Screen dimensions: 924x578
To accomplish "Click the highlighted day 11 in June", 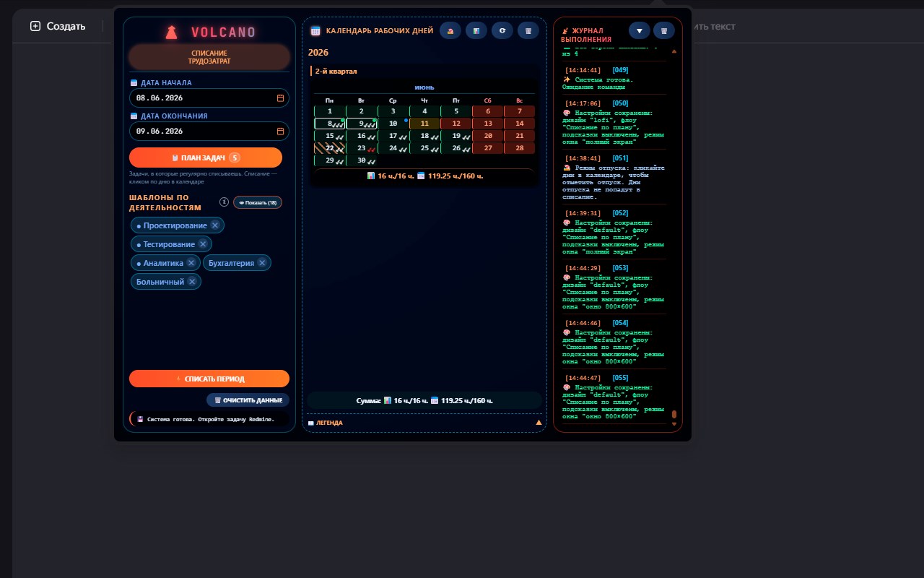I will 424,124.
